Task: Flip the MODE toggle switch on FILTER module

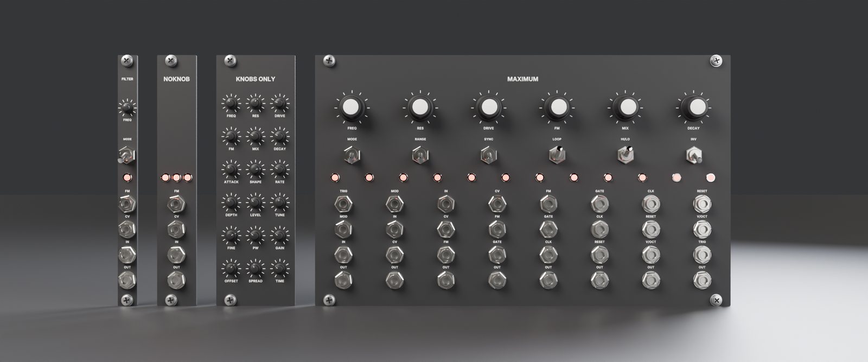Action: click(x=127, y=156)
